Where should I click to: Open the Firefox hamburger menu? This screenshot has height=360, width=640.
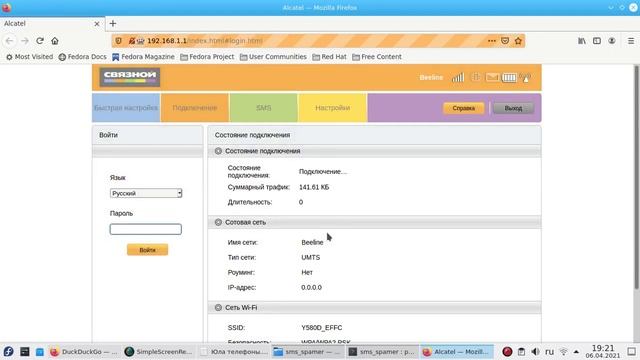click(631, 41)
